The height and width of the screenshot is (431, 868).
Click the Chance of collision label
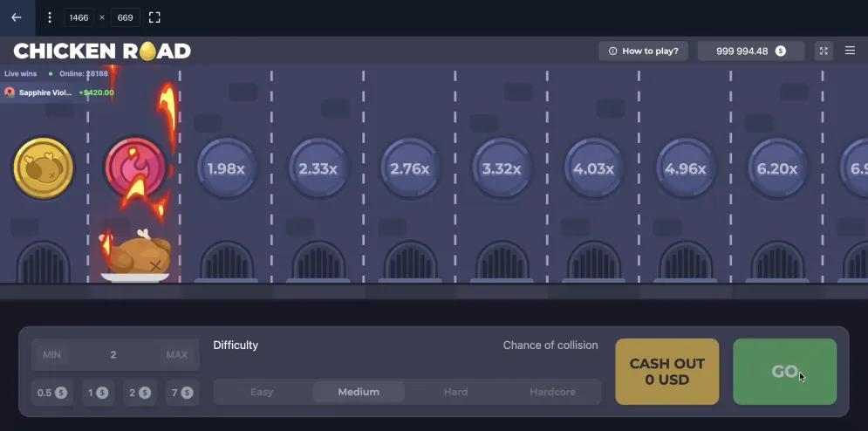[x=550, y=345]
